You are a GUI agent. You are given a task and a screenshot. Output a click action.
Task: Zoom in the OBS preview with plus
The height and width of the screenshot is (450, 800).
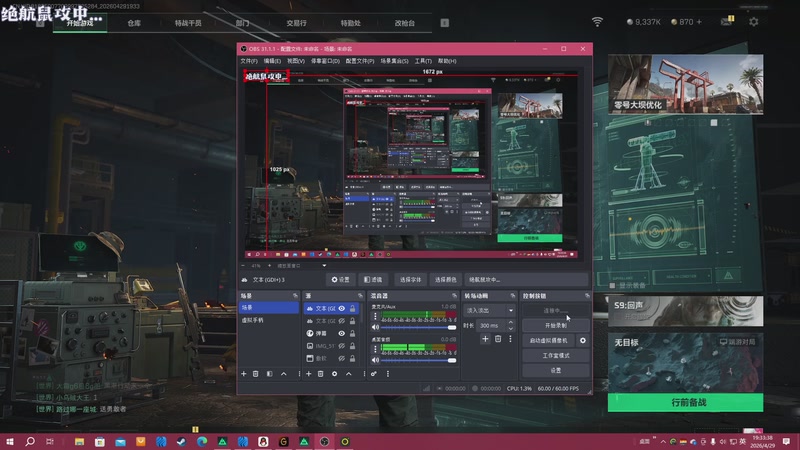click(x=270, y=266)
